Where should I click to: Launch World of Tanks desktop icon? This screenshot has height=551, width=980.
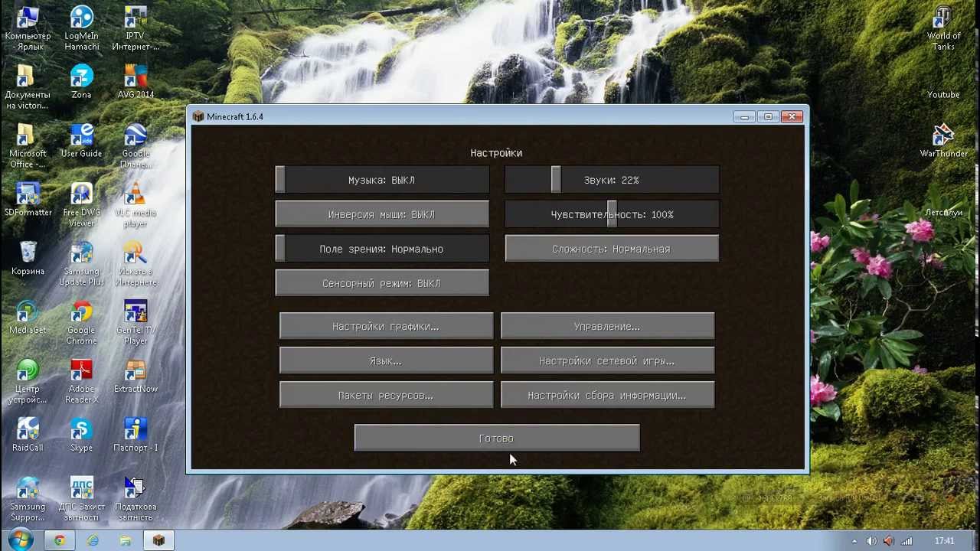pos(943,28)
